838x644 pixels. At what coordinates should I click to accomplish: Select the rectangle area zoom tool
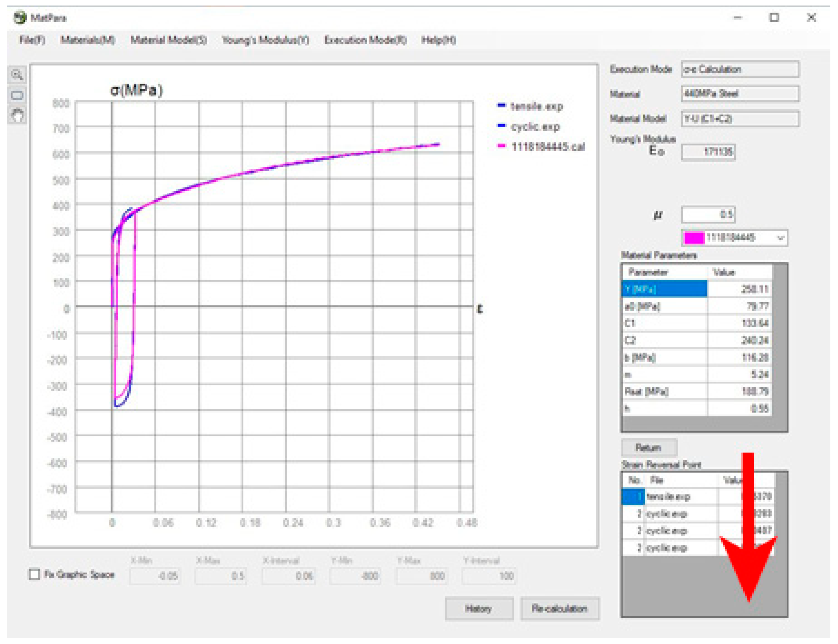17,95
